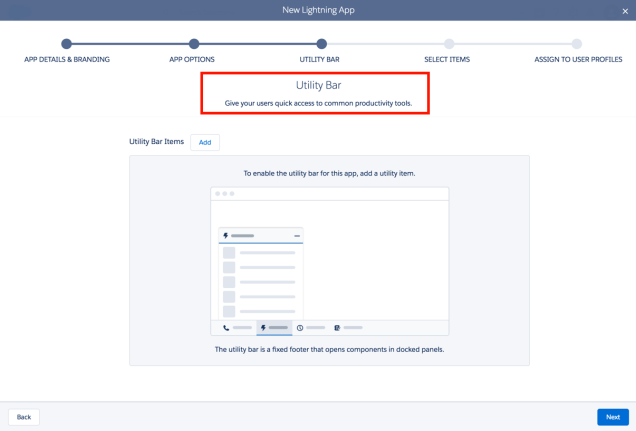The width and height of the screenshot is (636, 431).
Task: Go back to the previous step
Action: click(x=24, y=417)
